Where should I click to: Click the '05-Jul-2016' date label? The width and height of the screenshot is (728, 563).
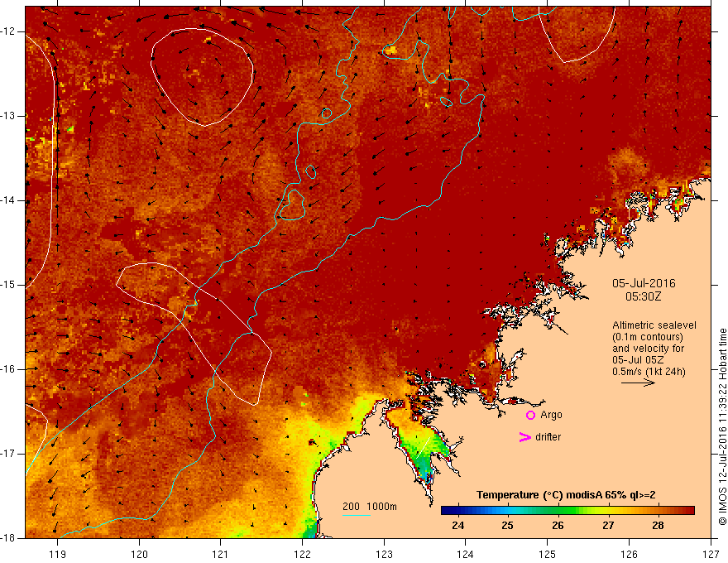644,283
